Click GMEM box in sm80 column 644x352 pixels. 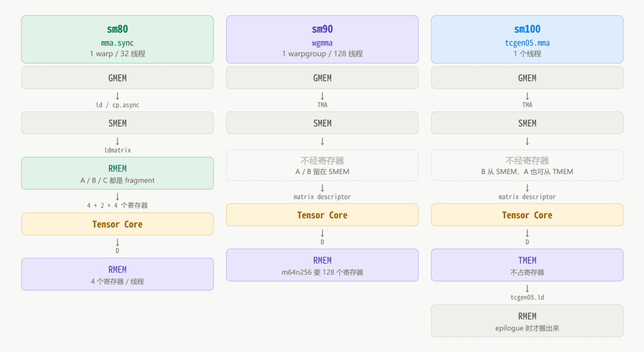pos(117,78)
